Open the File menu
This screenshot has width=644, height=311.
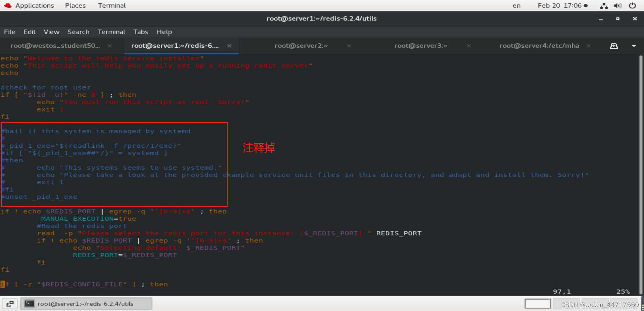point(9,32)
